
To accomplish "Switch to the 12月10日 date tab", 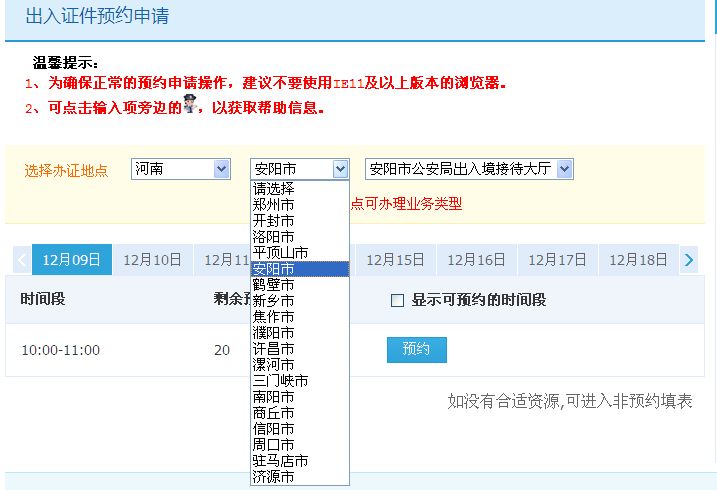I will [152, 260].
